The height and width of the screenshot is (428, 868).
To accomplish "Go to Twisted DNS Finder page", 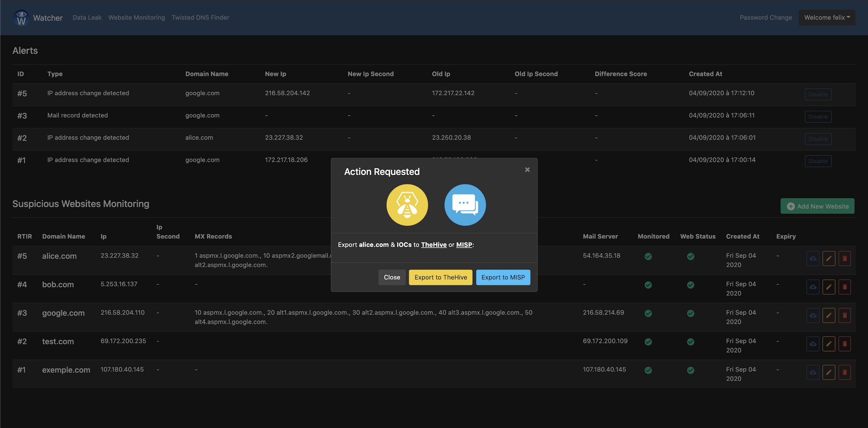I will click(200, 18).
